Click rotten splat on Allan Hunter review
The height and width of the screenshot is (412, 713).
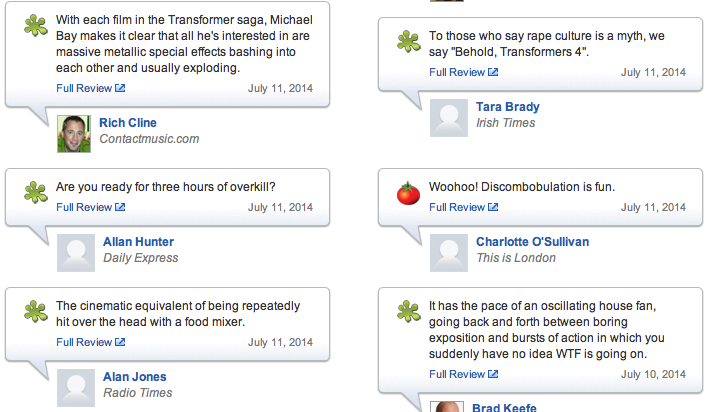pyautogui.click(x=35, y=193)
